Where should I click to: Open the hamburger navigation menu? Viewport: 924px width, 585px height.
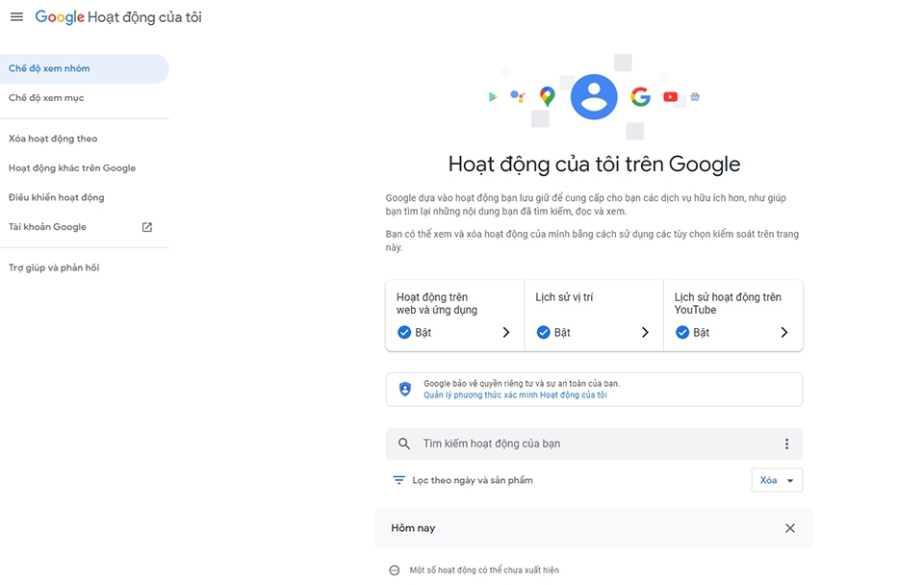(16, 16)
